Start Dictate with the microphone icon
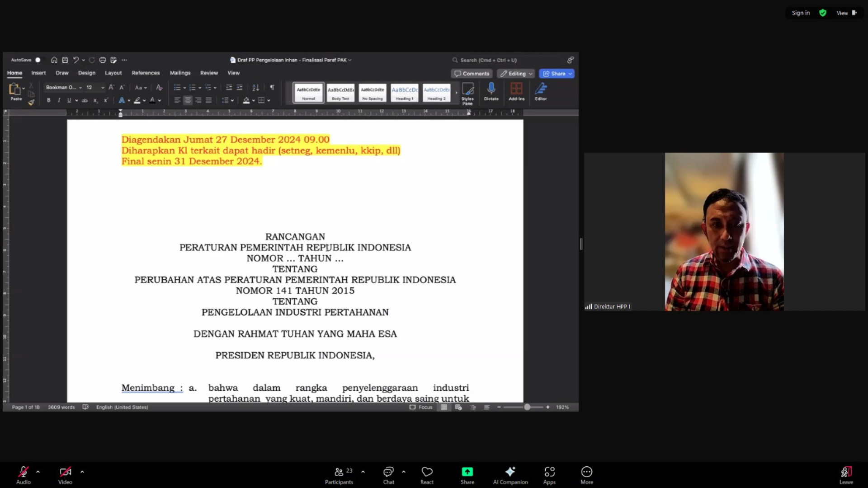The width and height of the screenshot is (868, 488). coord(491,92)
